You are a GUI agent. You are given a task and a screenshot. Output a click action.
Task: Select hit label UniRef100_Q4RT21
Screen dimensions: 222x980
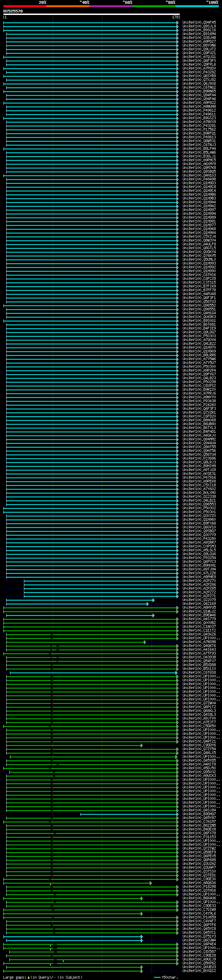coord(199,741)
